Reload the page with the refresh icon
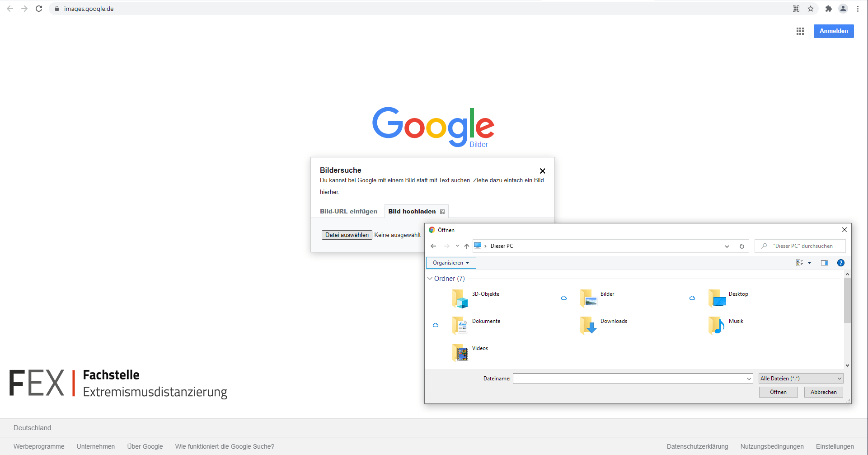The width and height of the screenshot is (868, 455). point(39,9)
